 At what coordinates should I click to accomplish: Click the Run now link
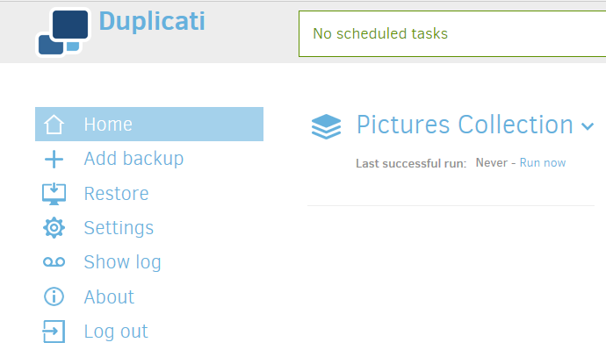click(543, 163)
